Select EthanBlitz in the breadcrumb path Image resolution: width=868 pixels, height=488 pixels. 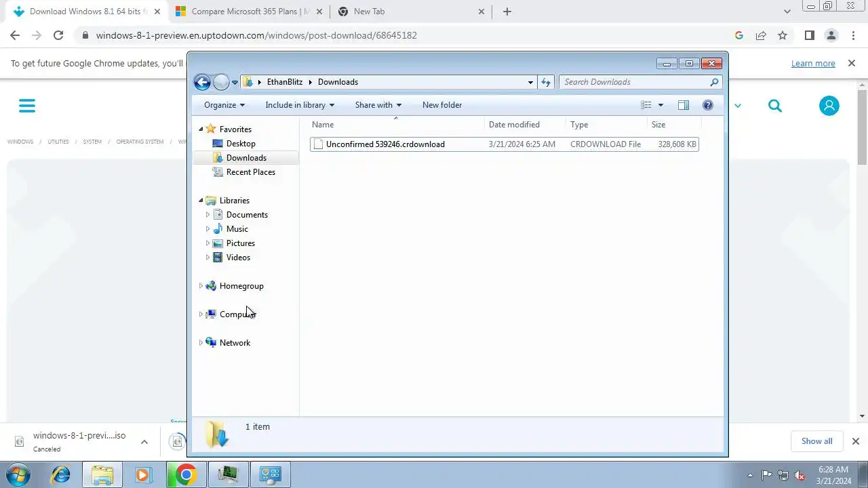[x=285, y=82]
